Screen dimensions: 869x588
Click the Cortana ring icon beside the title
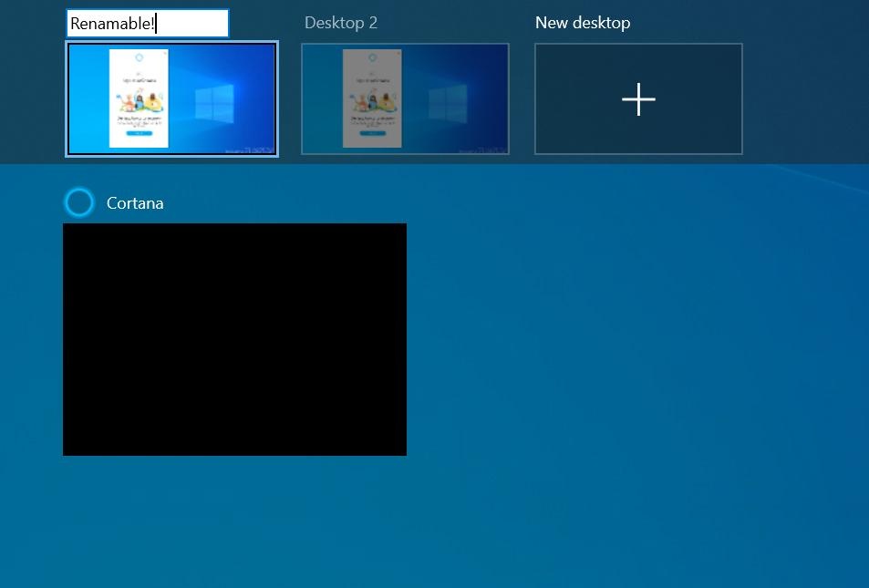point(79,202)
